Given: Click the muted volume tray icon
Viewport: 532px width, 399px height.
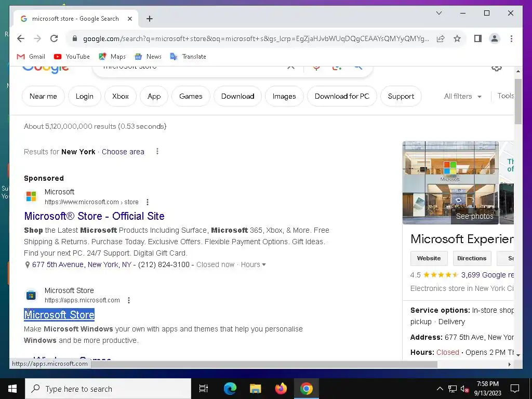Looking at the screenshot, I should [x=464, y=389].
